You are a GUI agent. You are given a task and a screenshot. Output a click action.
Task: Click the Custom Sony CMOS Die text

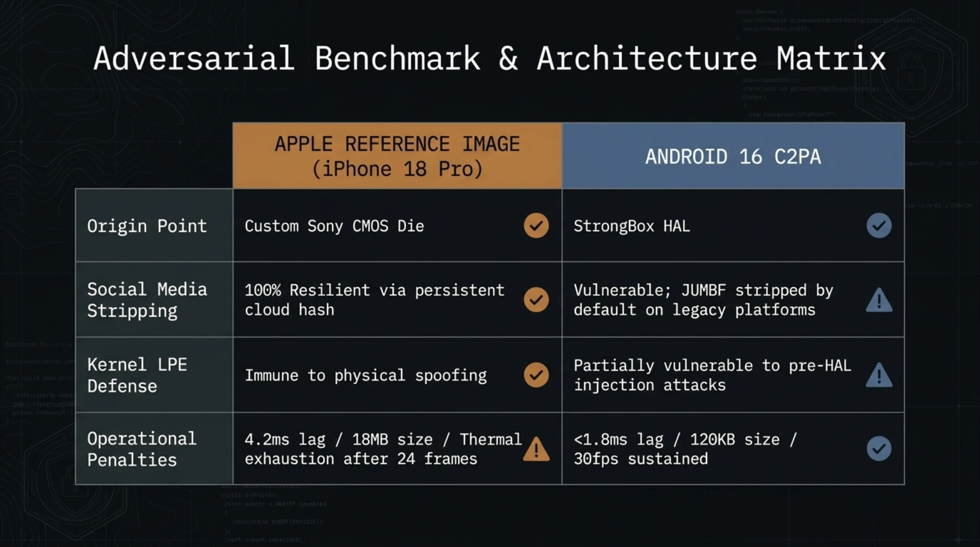pyautogui.click(x=334, y=226)
